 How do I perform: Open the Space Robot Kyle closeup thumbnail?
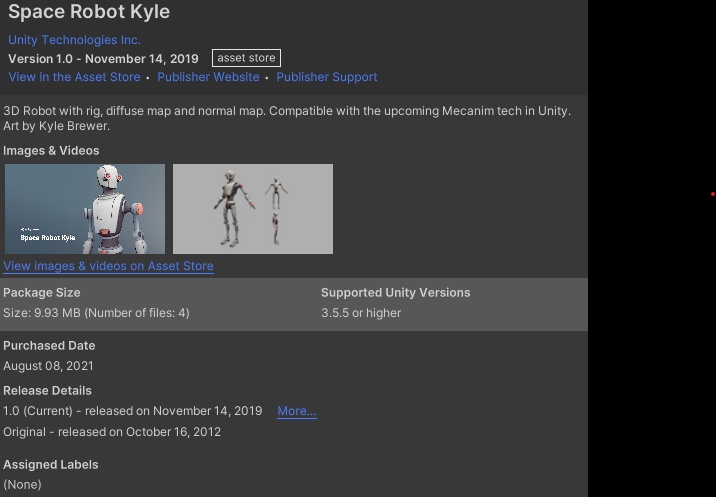85,209
